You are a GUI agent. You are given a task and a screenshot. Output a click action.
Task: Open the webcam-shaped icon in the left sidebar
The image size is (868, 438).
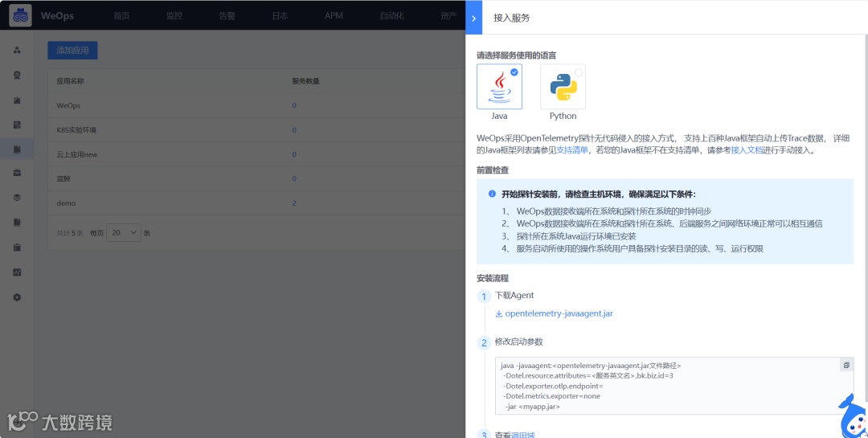click(17, 76)
